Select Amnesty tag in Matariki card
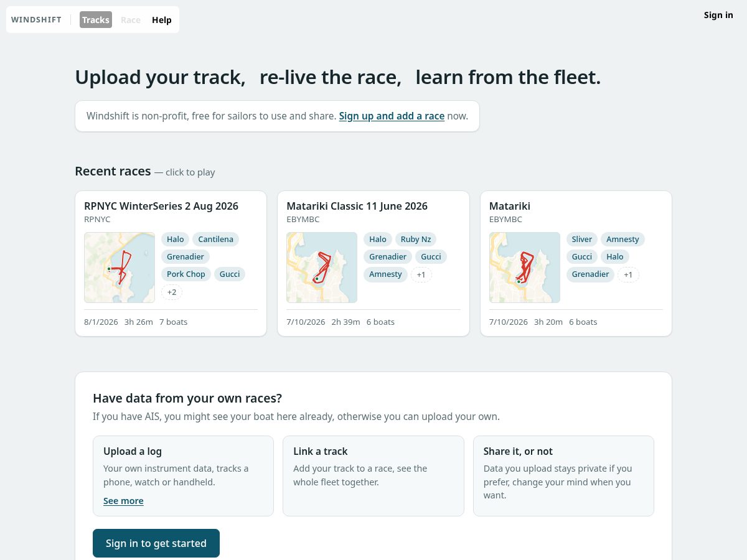The image size is (747, 560). pyautogui.click(x=622, y=240)
